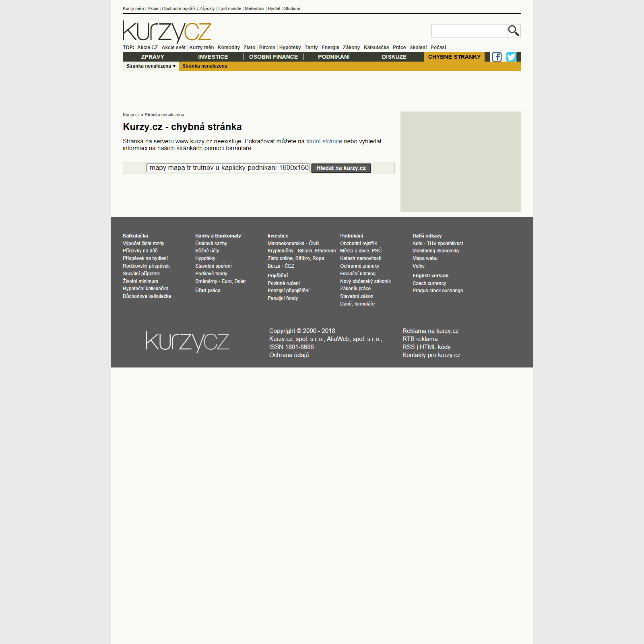Open Zákony link in TOP bar
Image resolution: width=644 pixels, height=644 pixels.
[x=351, y=47]
